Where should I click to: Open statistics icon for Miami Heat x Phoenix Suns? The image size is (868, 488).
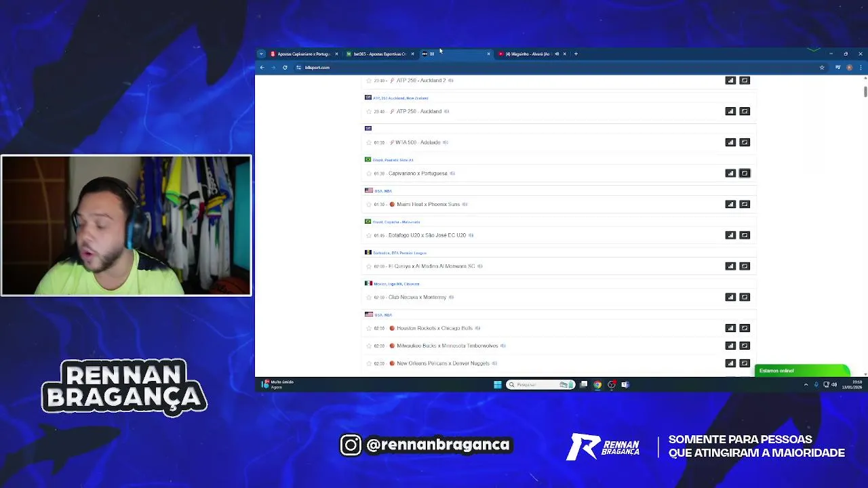click(730, 204)
